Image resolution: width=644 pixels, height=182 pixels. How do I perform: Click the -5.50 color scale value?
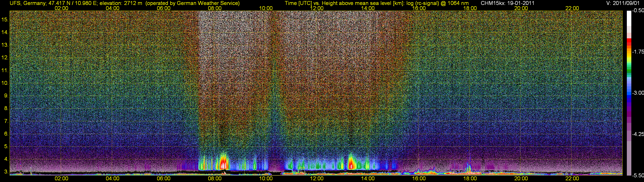click(638, 175)
